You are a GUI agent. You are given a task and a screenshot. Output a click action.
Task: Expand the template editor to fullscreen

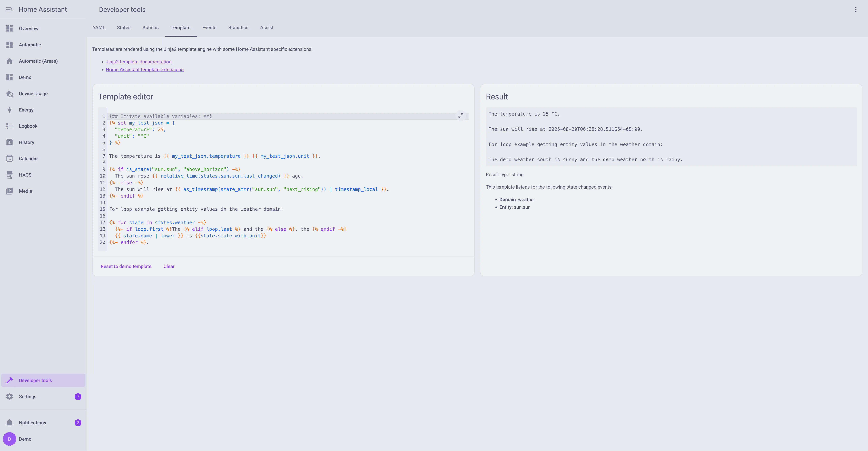click(x=461, y=116)
